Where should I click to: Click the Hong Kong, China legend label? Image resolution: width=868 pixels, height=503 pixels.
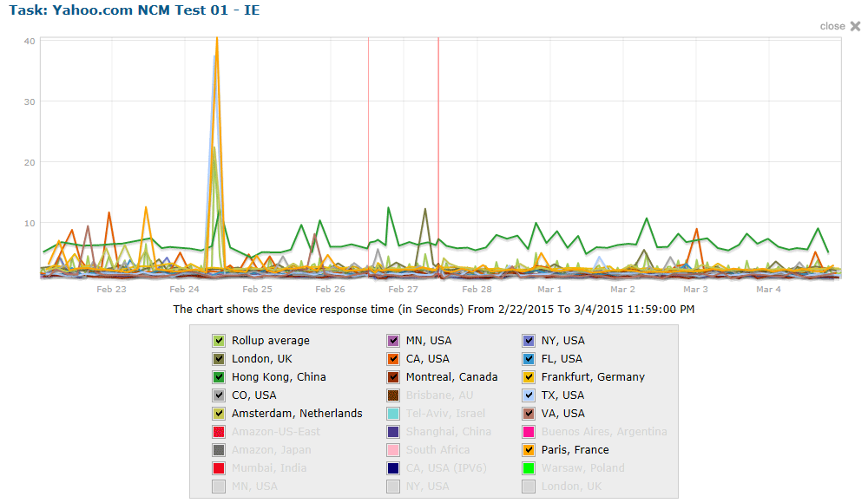279,377
